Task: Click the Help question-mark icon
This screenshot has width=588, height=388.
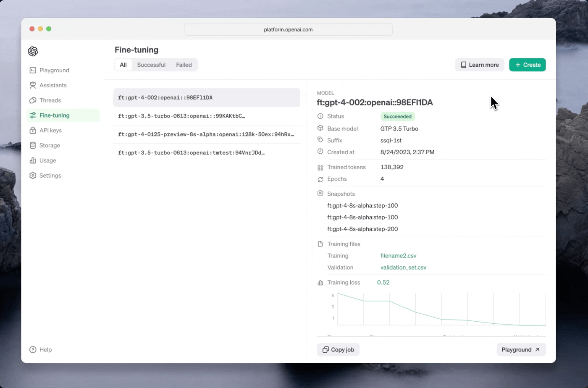Action: point(33,349)
